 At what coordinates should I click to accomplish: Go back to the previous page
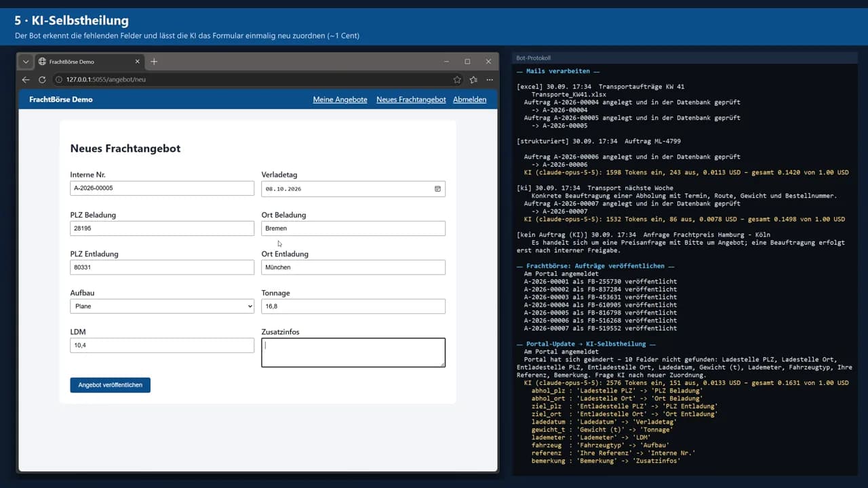pos(26,80)
